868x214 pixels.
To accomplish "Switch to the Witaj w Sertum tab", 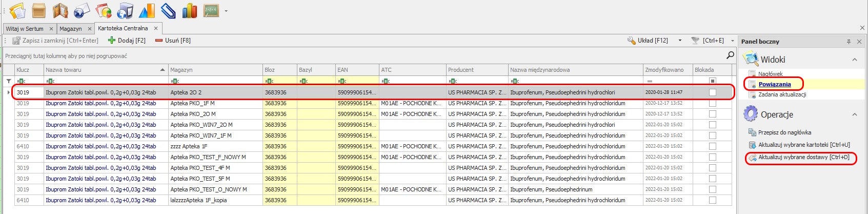I will [x=25, y=29].
